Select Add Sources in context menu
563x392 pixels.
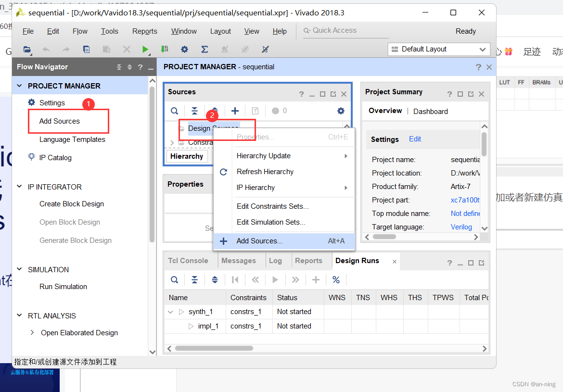coord(284,241)
